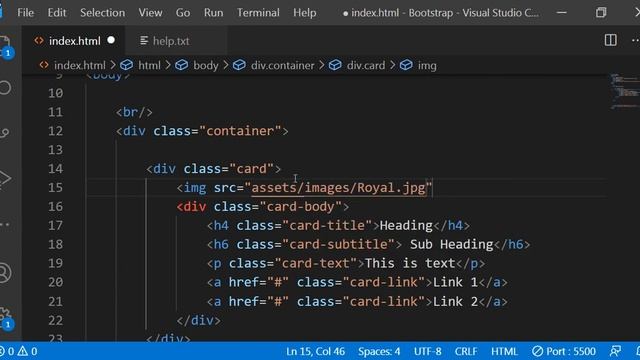Open the View menu

[150, 13]
